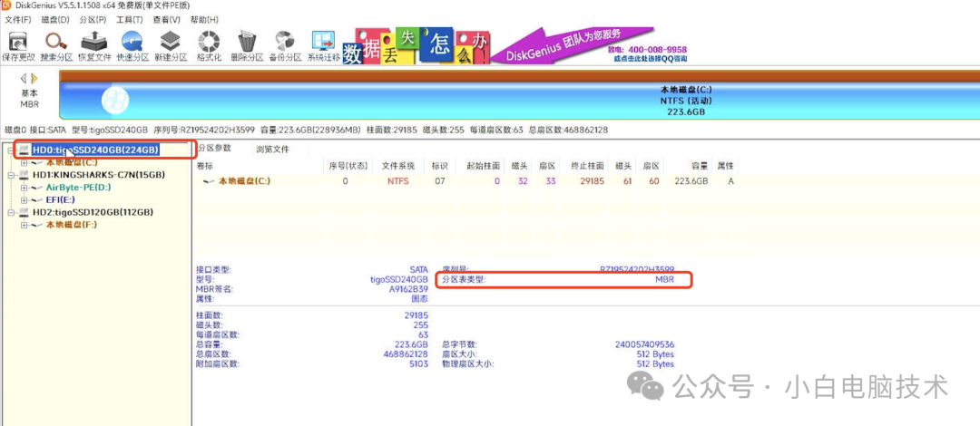The image size is (980, 426).
Task: Click the 属性 column header
Action: [725, 166]
